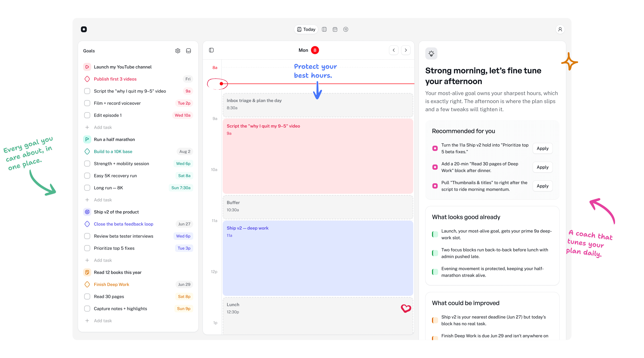This screenshot has height=358, width=644.
Task: Open the Close the beta feedback loop milestone
Action: click(x=123, y=224)
